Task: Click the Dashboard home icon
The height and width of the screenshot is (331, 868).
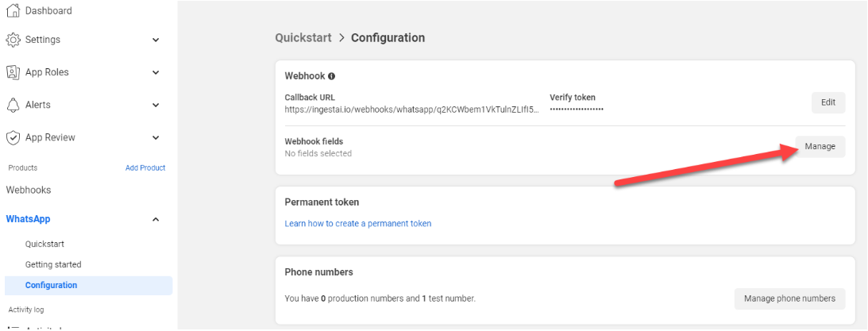Action: click(13, 10)
